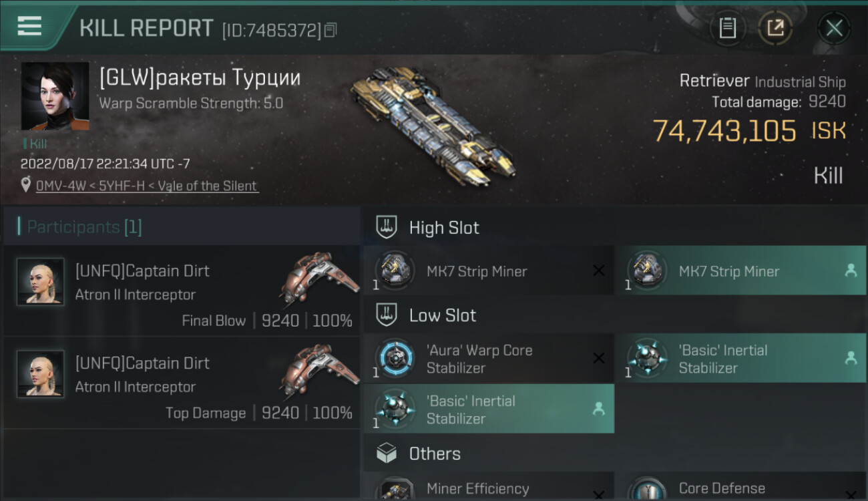
Task: Click the share export icon
Action: point(775,28)
